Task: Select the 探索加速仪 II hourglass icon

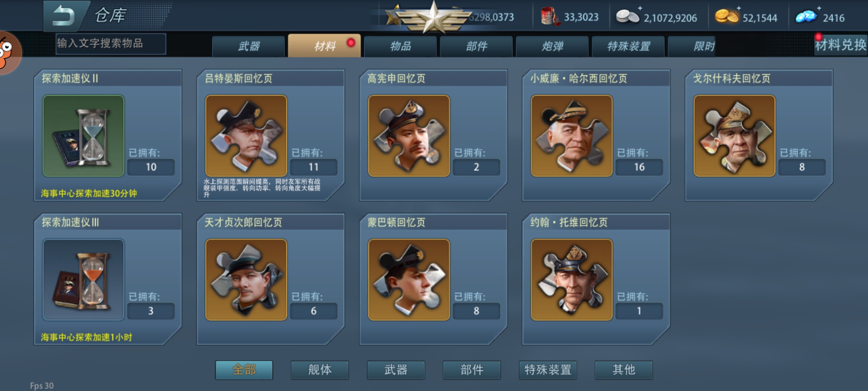Action: click(84, 136)
